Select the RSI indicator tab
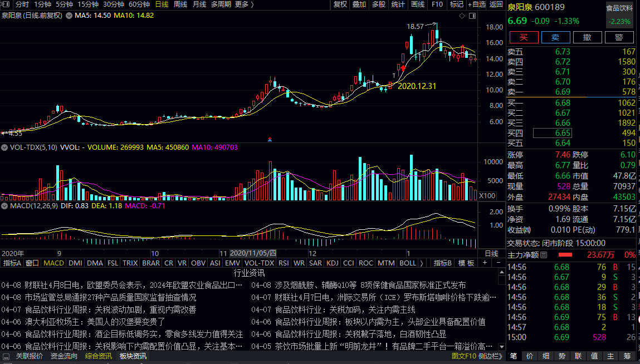Viewport: 640px width, 364px height. [x=284, y=263]
